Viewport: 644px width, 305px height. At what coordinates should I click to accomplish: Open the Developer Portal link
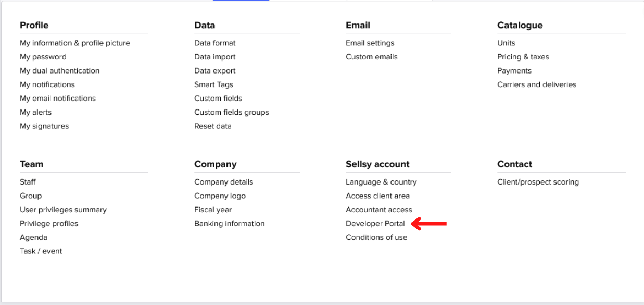pos(375,224)
